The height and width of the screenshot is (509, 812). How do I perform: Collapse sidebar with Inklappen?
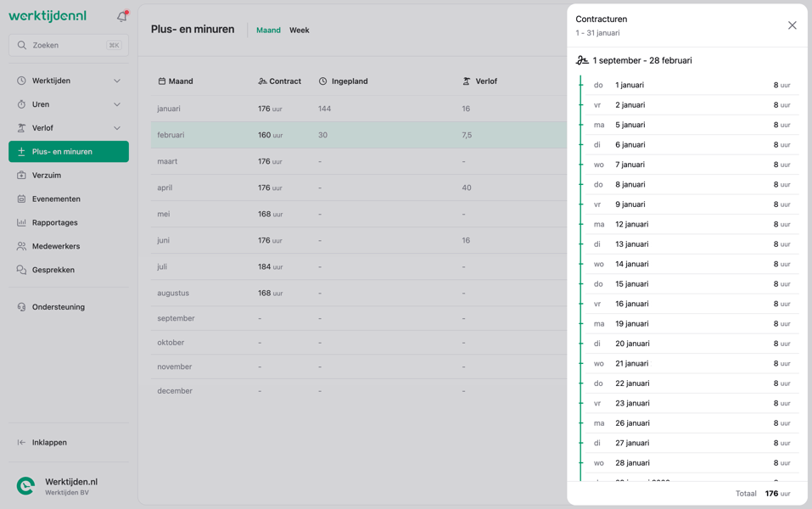(69, 442)
